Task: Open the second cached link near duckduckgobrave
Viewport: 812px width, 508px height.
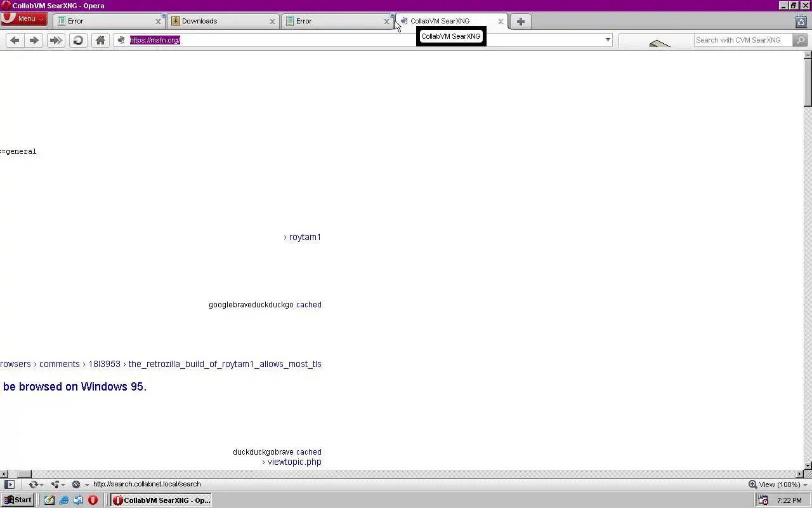Action: (x=309, y=452)
